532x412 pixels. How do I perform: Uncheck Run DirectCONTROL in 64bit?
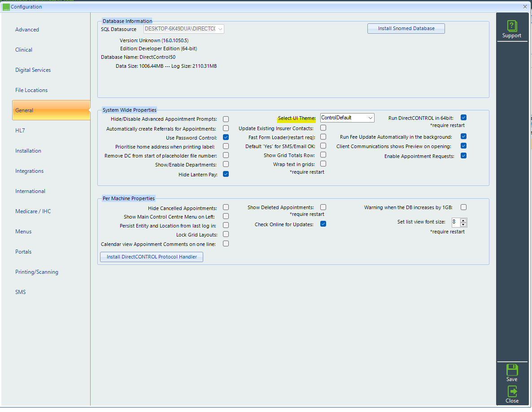[x=463, y=118]
